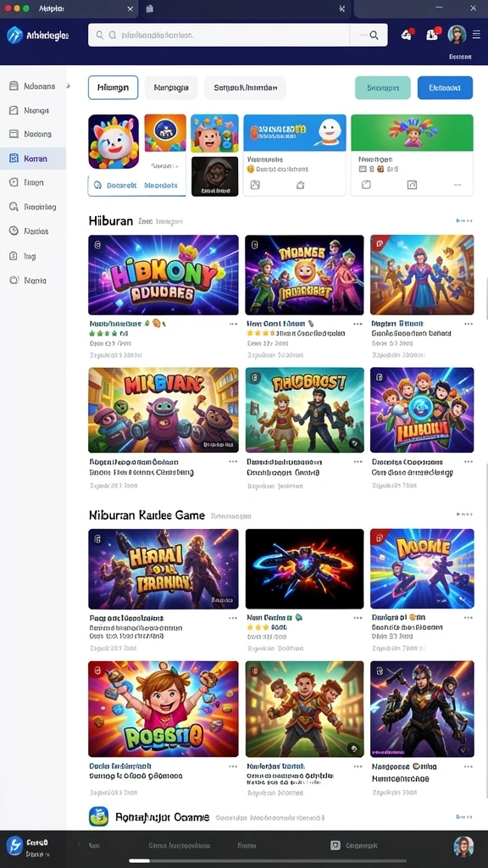Click the colorful clown cat app icon
The image size is (488, 868).
pos(114,142)
